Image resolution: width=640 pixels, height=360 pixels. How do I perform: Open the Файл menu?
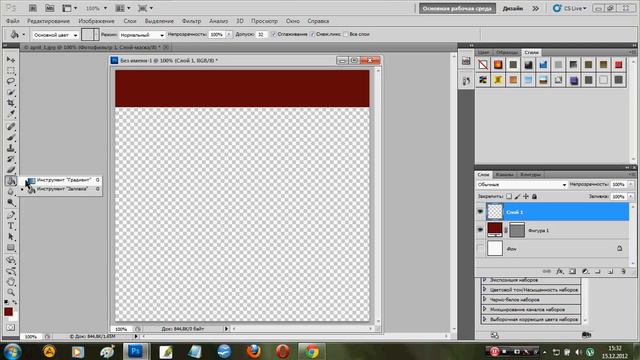[x=13, y=21]
